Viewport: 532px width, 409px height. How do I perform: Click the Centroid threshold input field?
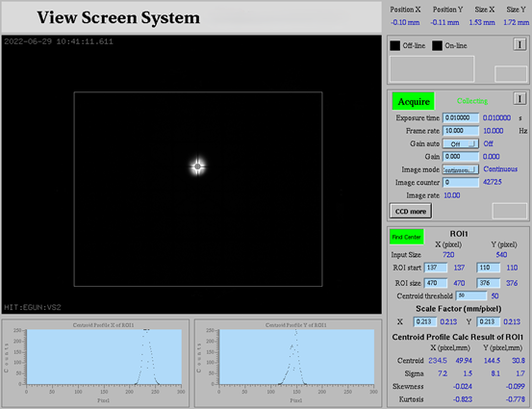click(x=471, y=295)
